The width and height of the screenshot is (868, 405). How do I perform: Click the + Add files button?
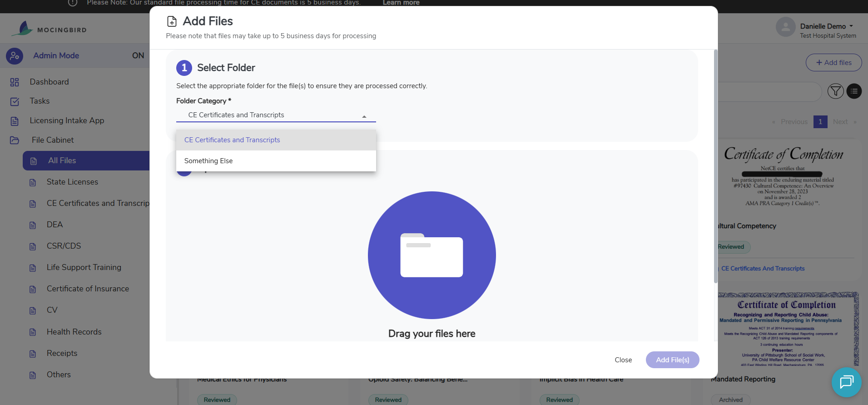click(x=833, y=63)
